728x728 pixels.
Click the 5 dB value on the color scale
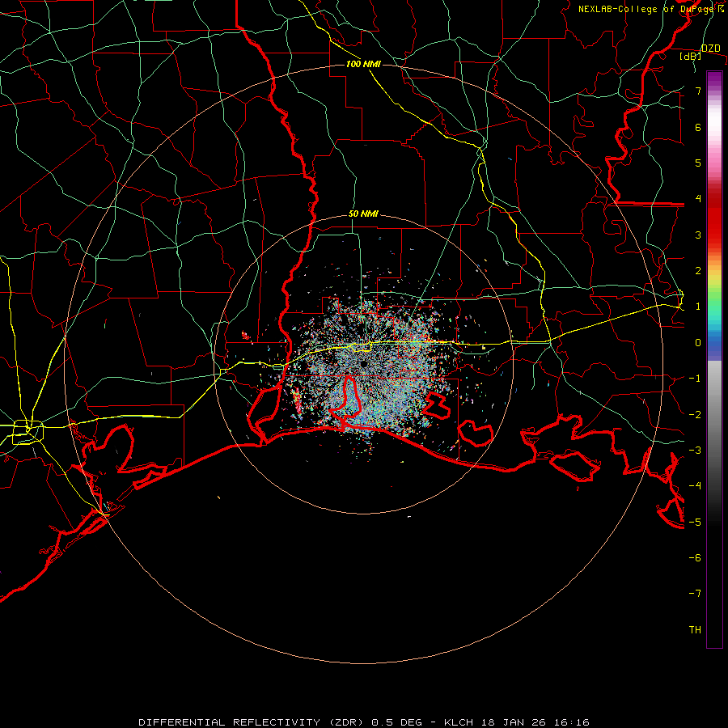[x=698, y=163]
